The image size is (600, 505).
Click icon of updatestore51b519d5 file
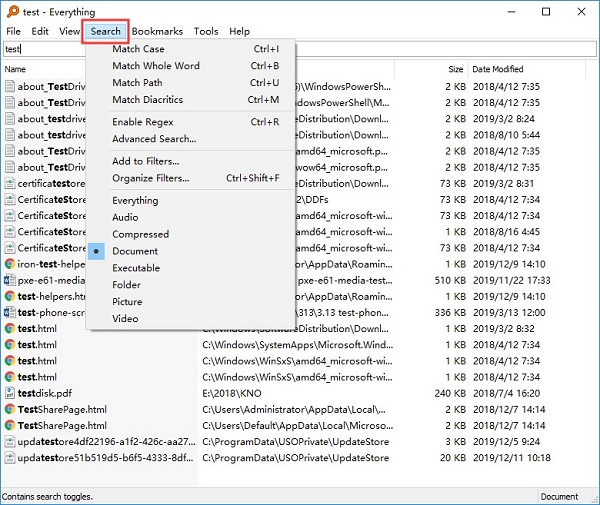10,458
